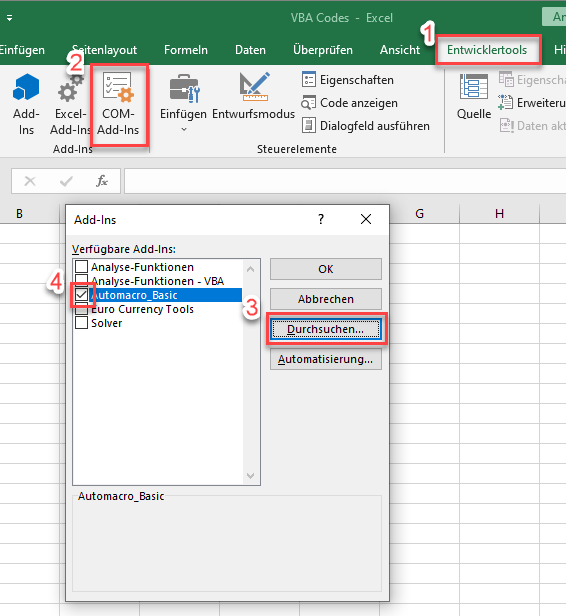The height and width of the screenshot is (616, 566).
Task: Check the Analyse-Funktionen checkbox
Action: tap(81, 266)
